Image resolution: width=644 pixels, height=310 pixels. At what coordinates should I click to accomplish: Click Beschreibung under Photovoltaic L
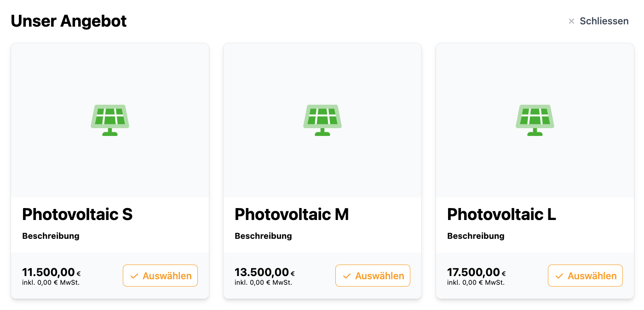476,236
